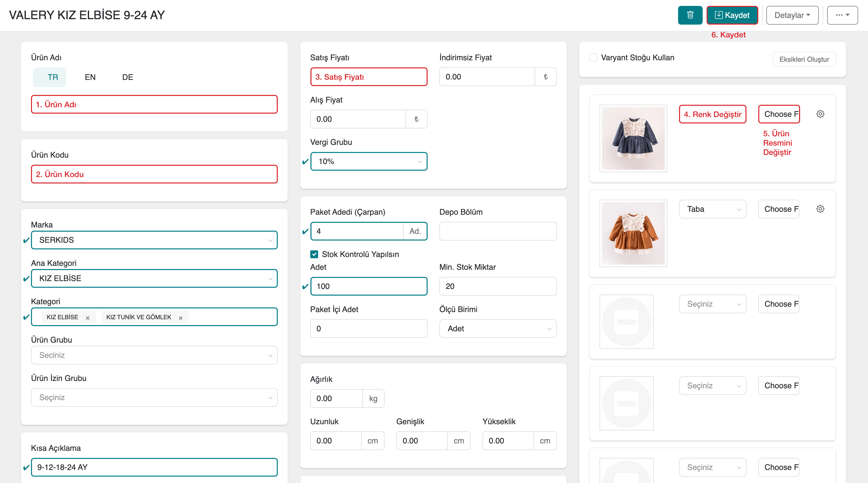Click the Eksikleri Oluştur button
Screen dimensions: 868x483
pyautogui.click(x=804, y=59)
